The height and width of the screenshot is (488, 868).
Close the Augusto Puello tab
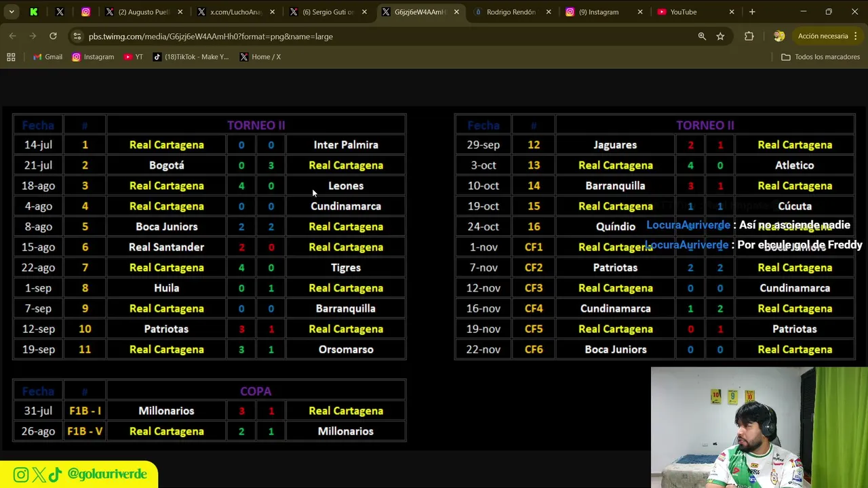180,12
